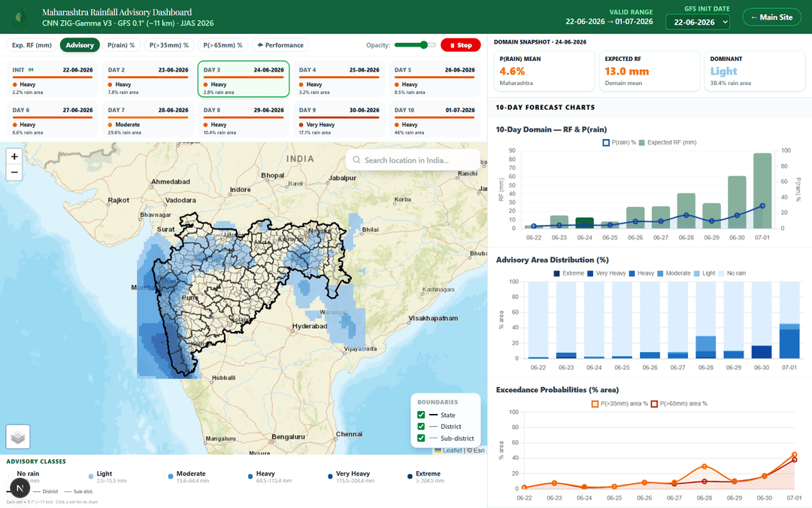This screenshot has height=508, width=812.
Task: Zoom in on the map
Action: [x=14, y=157]
